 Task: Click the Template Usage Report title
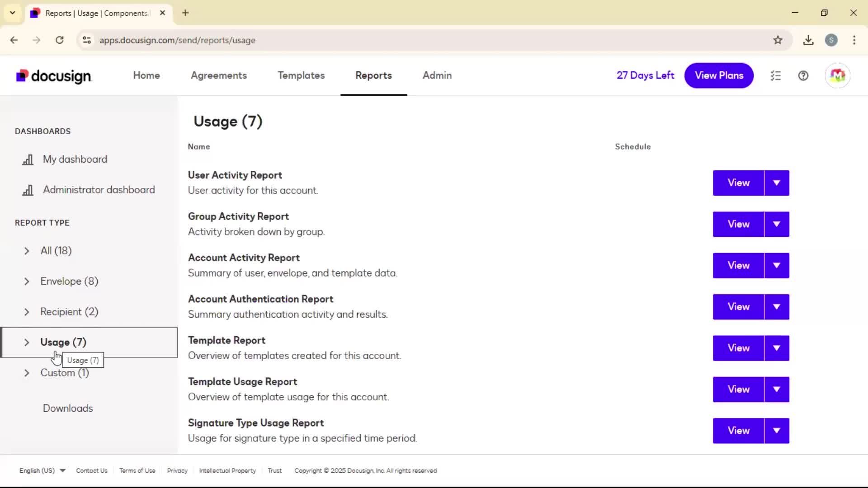pyautogui.click(x=242, y=382)
